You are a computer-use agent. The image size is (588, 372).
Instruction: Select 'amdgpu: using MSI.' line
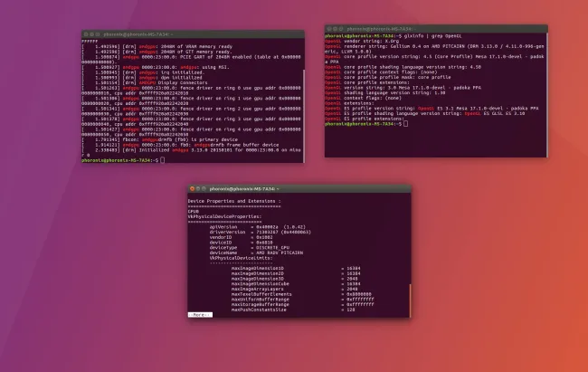(156, 67)
